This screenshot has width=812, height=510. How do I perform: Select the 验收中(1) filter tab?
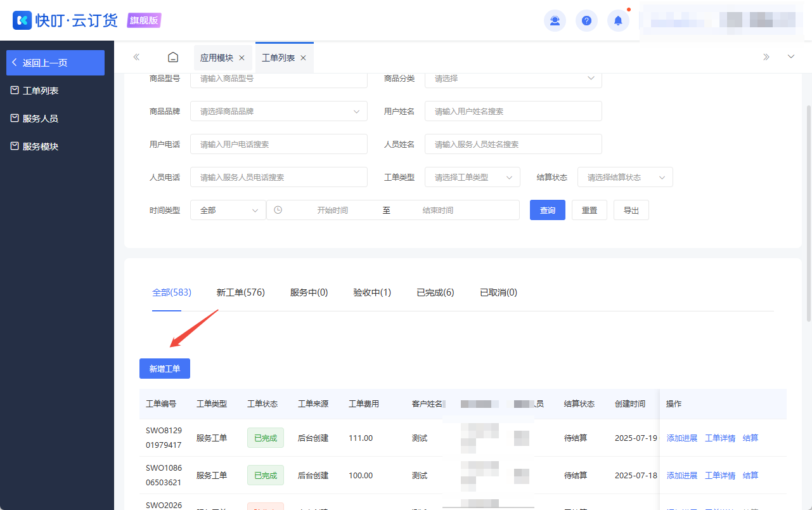372,292
